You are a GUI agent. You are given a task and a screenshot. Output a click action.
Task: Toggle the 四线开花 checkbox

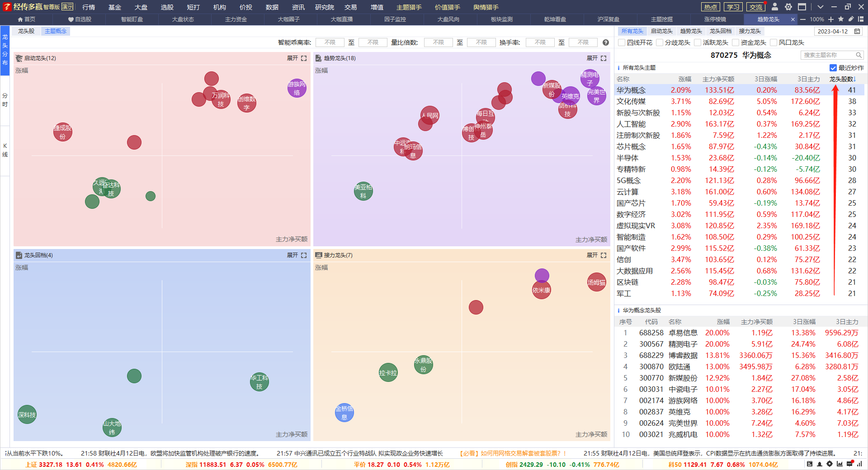[622, 42]
